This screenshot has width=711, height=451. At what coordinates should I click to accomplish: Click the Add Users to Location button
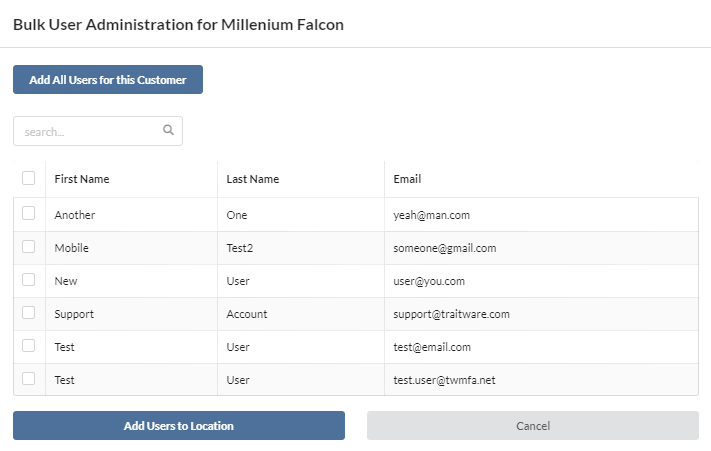click(x=179, y=426)
